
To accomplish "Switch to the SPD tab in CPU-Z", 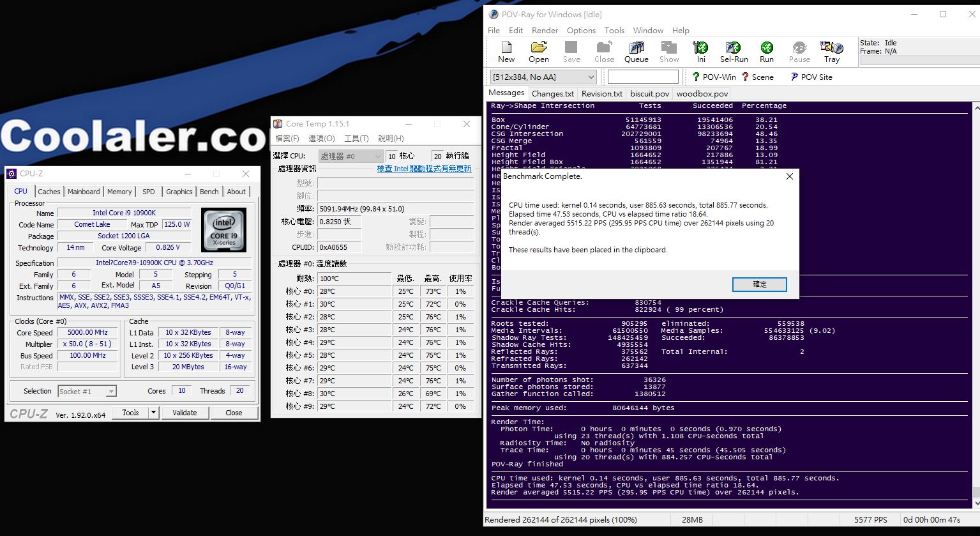I will (x=149, y=192).
